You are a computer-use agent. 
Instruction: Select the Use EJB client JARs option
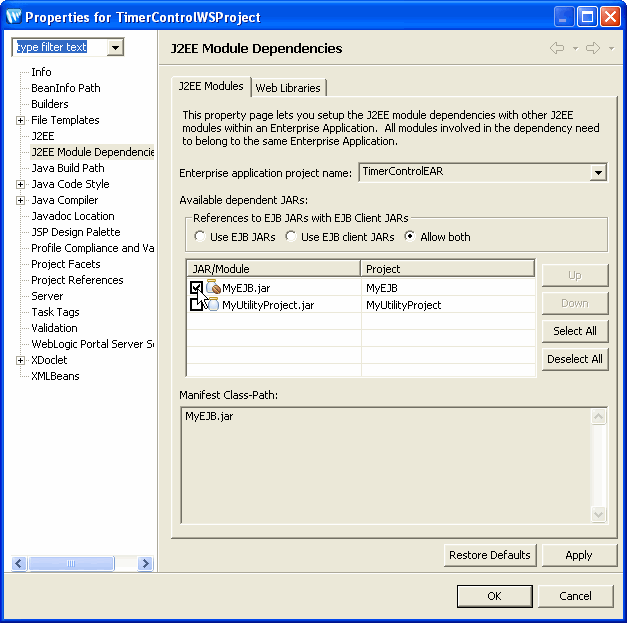point(291,236)
